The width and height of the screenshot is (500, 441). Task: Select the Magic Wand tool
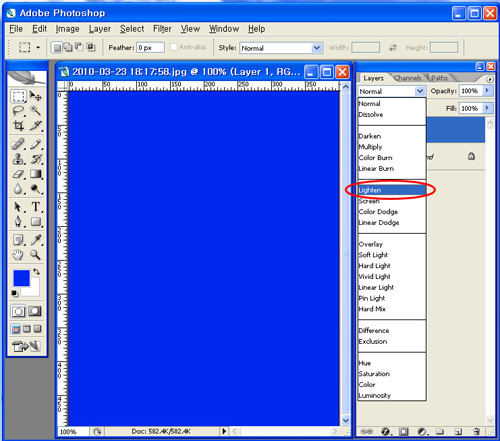coord(35,111)
